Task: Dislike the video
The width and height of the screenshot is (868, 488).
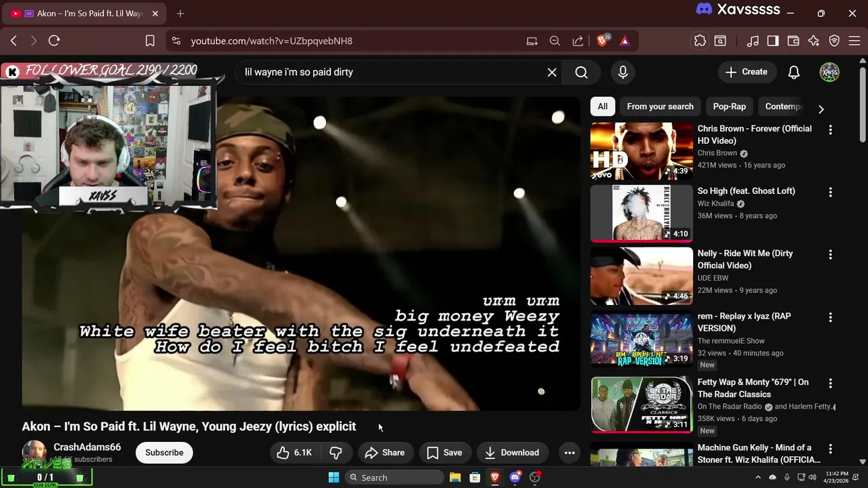Action: 336,453
